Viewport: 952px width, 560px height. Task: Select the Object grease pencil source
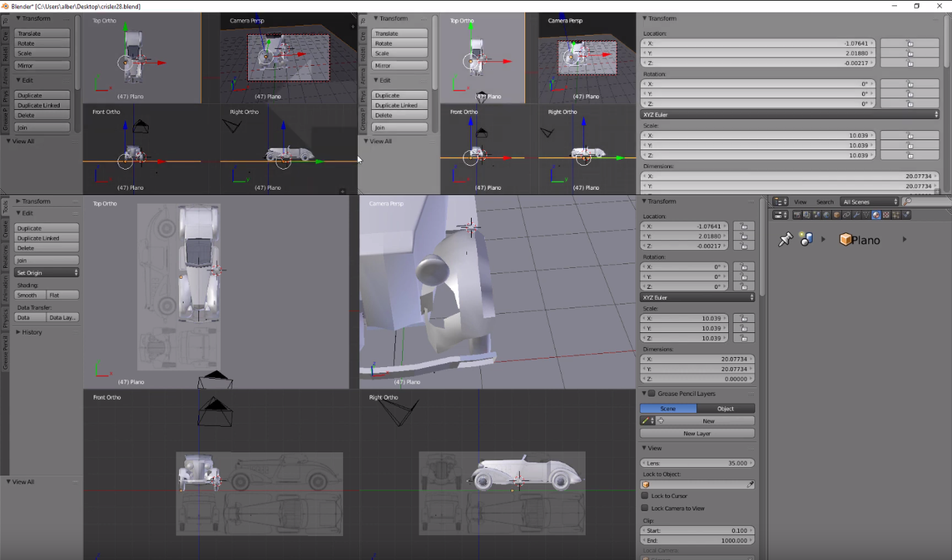pos(726,408)
